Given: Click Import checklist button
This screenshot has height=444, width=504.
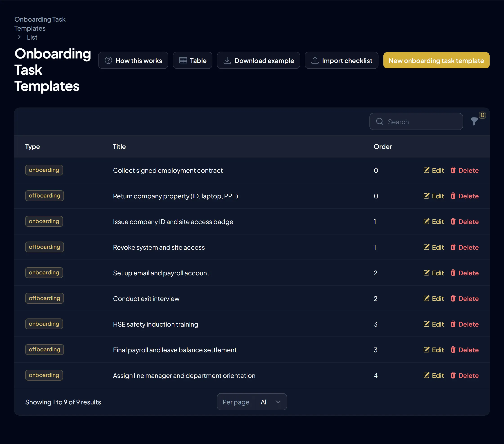Looking at the screenshot, I should [x=341, y=61].
